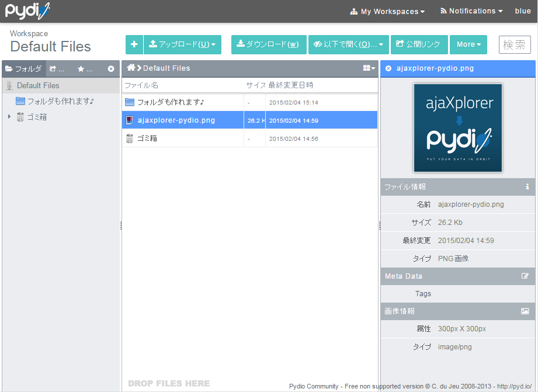This screenshot has height=392, width=538.
Task: Open the Notifications menu
Action: pyautogui.click(x=471, y=11)
